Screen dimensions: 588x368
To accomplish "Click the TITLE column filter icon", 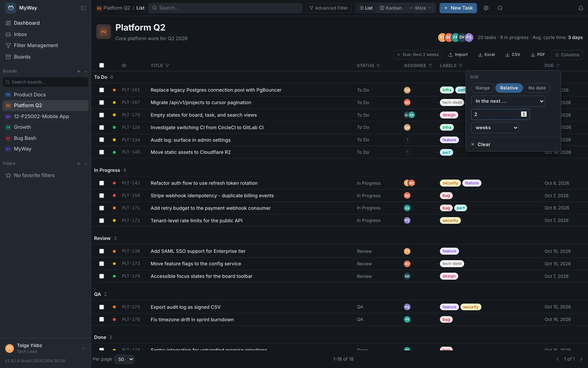I will coord(167,66).
